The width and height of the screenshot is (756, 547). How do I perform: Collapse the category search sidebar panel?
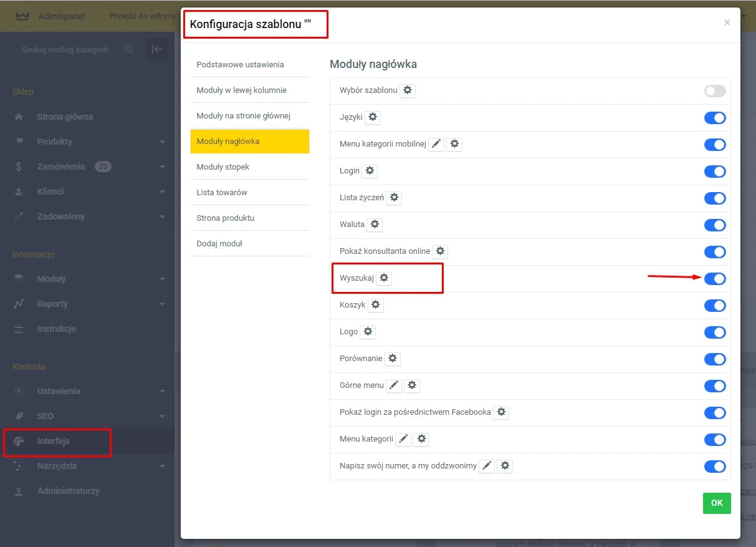click(x=156, y=49)
